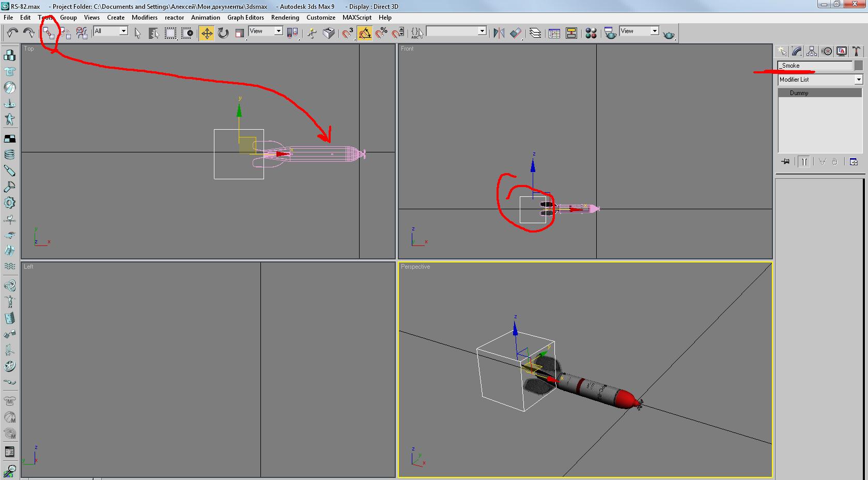Open the Animation menu
This screenshot has width=868, height=480.
coord(206,17)
